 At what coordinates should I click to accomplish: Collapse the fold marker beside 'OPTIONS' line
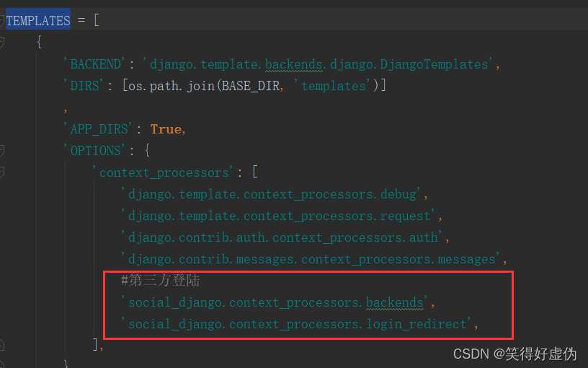click(2, 151)
